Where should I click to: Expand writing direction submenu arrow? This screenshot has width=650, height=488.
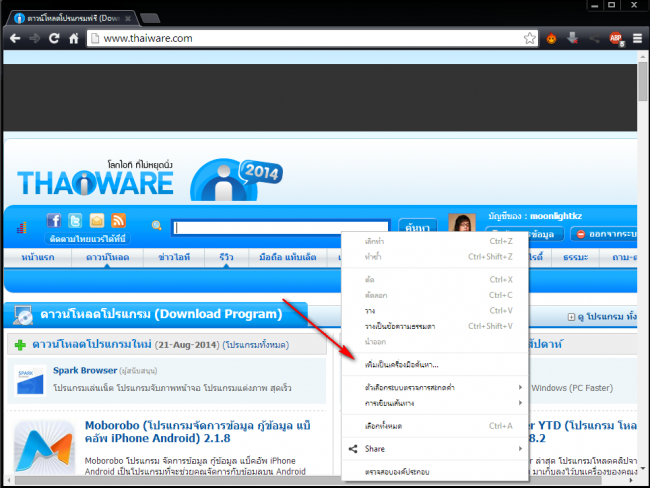click(520, 403)
